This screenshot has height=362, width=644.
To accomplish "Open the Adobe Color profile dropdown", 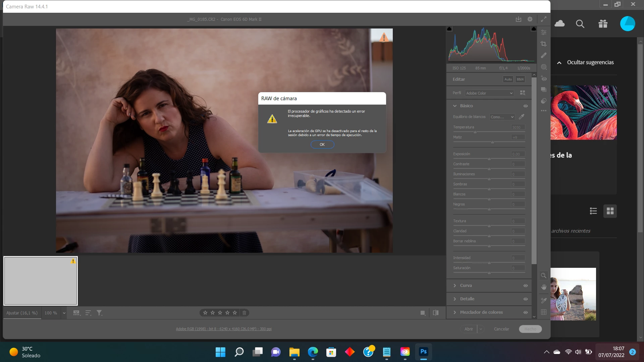I will tap(489, 93).
